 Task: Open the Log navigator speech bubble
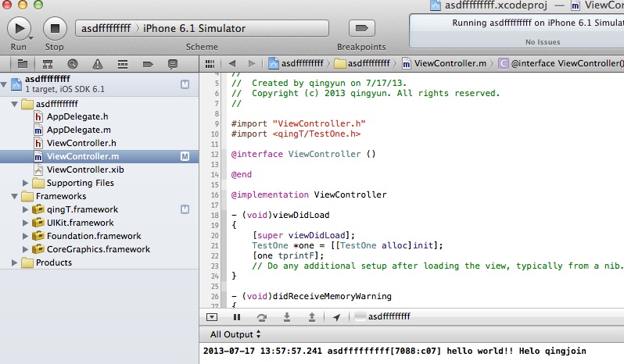click(173, 64)
